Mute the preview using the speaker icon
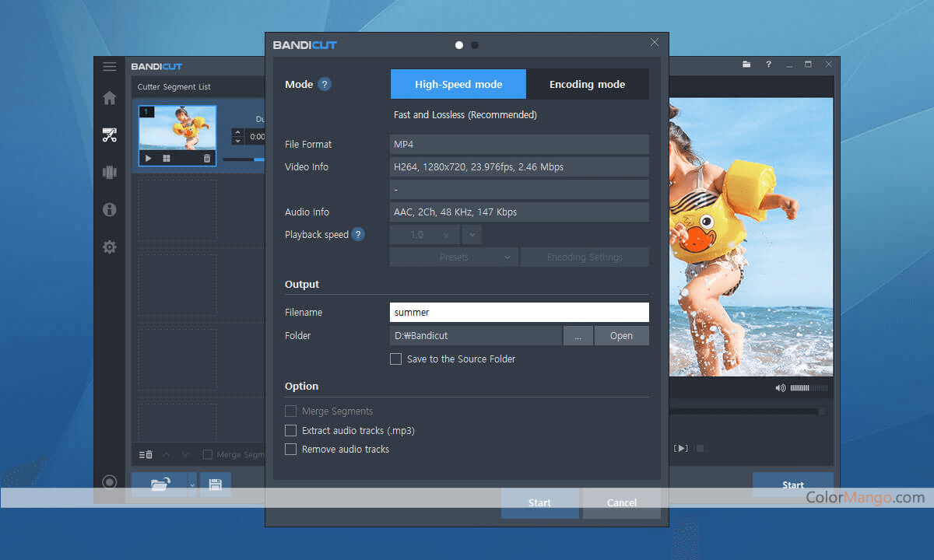Screen dimensions: 934x560 [780, 387]
